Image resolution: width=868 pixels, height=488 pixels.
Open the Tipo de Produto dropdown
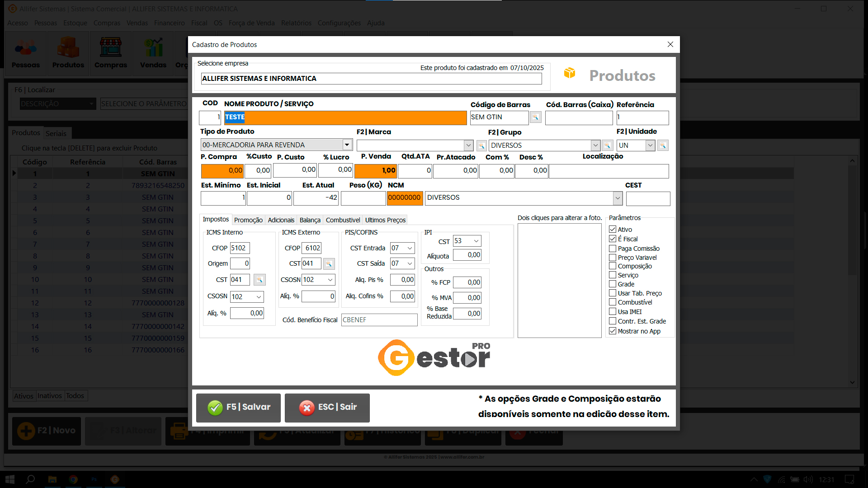point(347,145)
